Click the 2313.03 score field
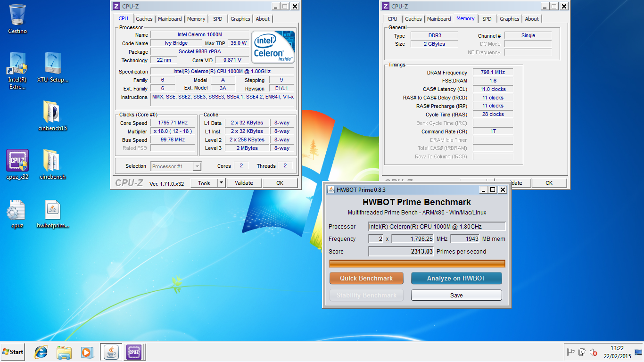This screenshot has width=644, height=362. tap(401, 251)
